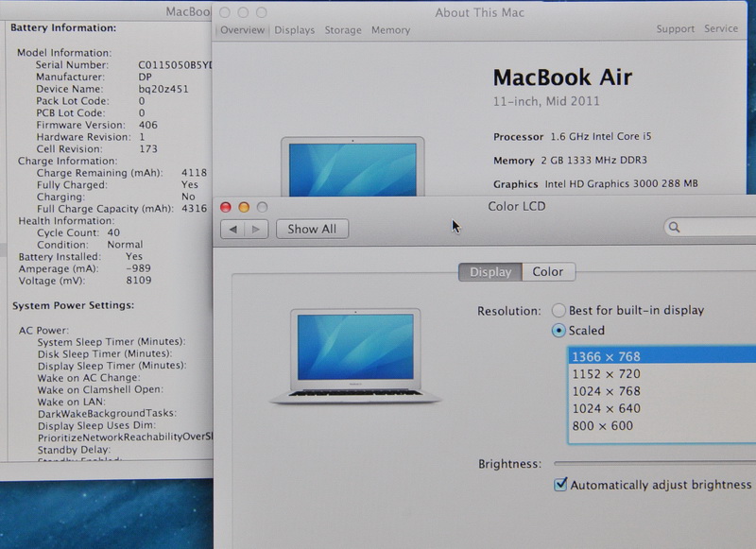Viewport: 756px width, 549px height.
Task: Open the Memory tab in About This Mac
Action: (390, 30)
